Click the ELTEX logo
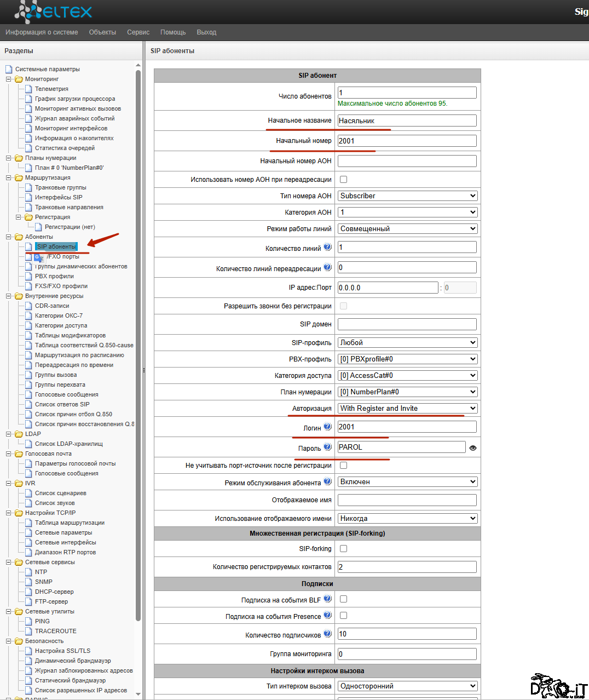This screenshot has height=700, width=589. tap(53, 12)
